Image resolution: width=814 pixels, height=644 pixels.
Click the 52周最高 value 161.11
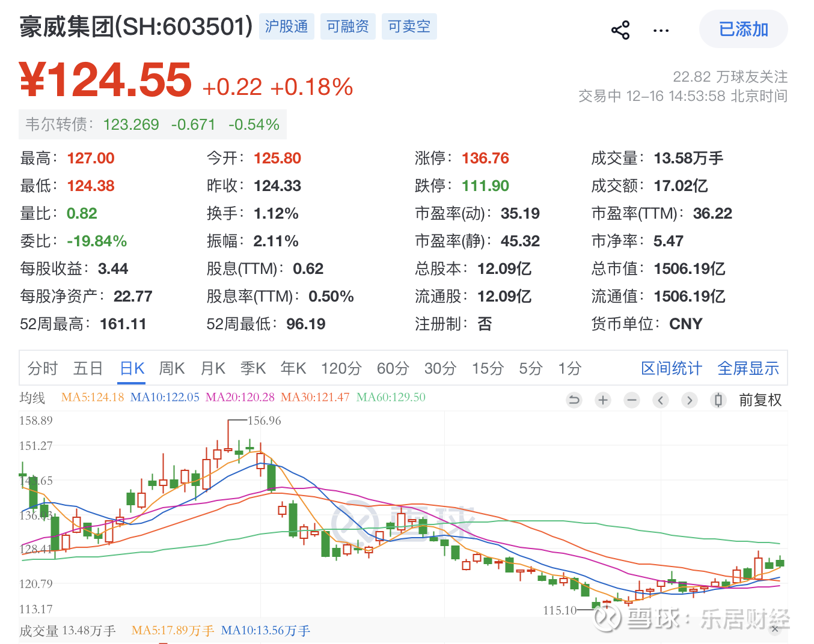pos(123,324)
